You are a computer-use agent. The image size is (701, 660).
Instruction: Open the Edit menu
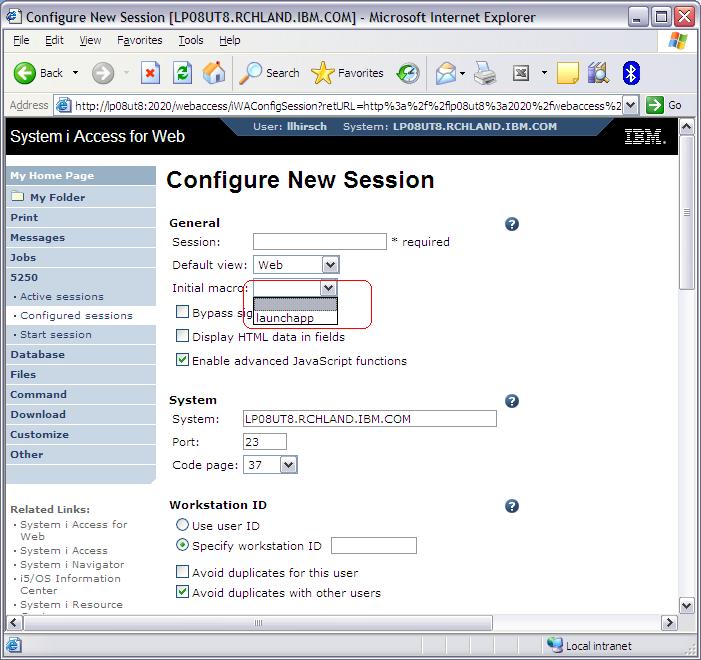[x=54, y=40]
